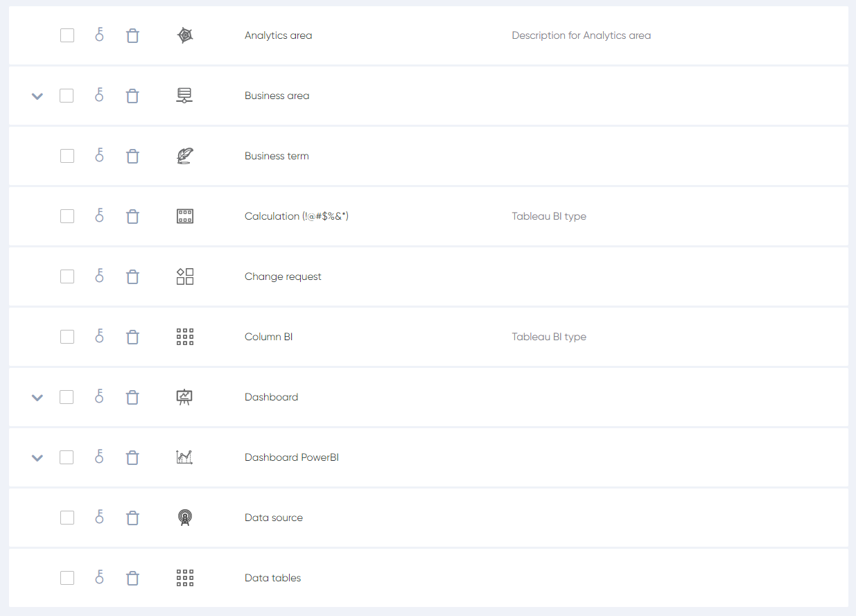Check the Data source row checkbox
The width and height of the screenshot is (856, 616).
coord(67,518)
